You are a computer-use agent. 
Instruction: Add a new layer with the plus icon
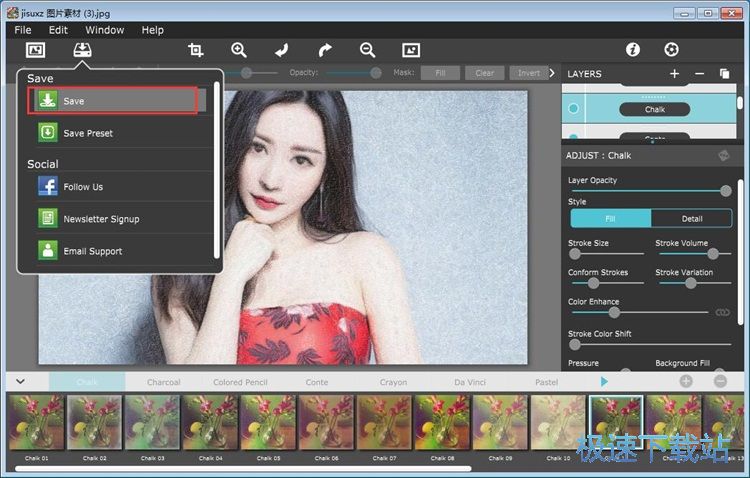coord(674,73)
